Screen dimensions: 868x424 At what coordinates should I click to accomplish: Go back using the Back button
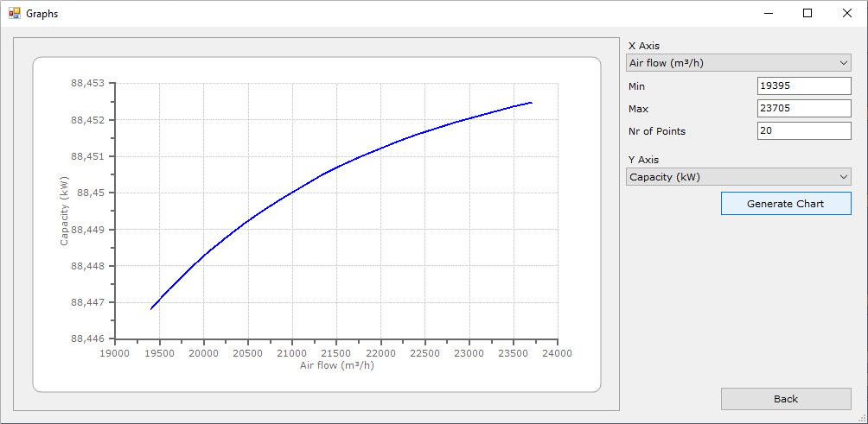786,399
